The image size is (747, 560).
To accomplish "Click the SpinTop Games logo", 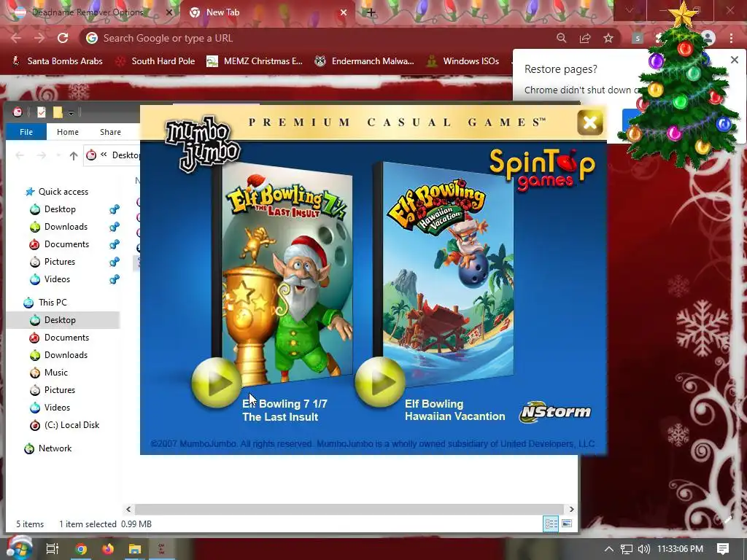I will [x=542, y=169].
